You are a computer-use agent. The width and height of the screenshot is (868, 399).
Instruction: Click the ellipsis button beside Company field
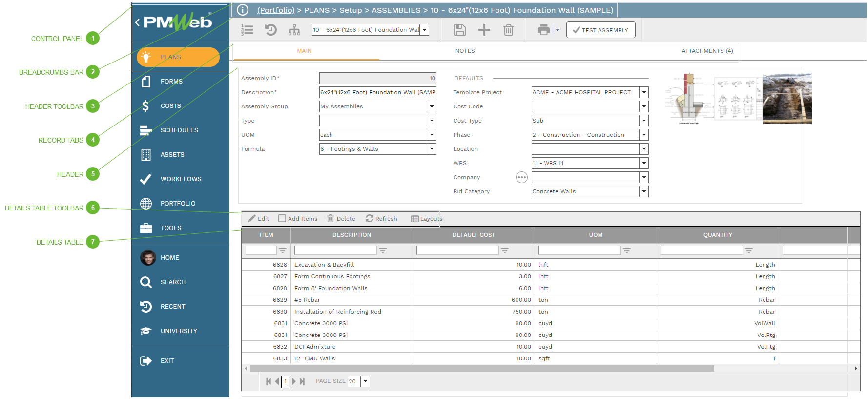(521, 177)
